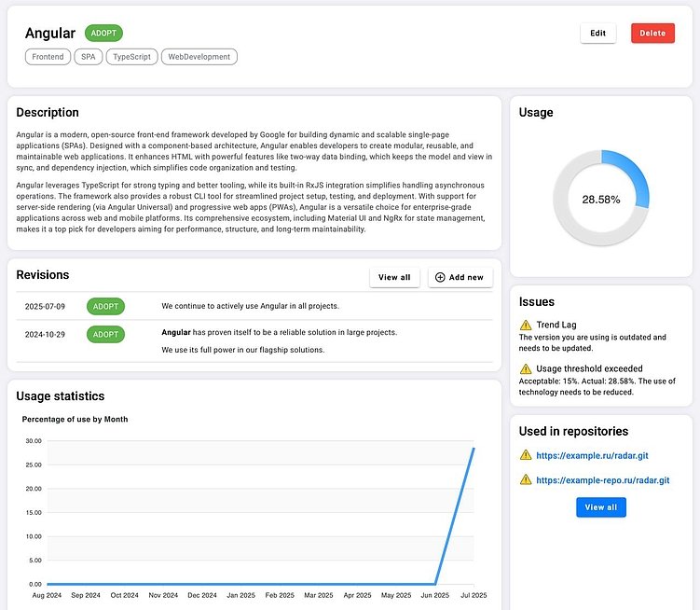Click warning icon beside example.ru/radar.git
The image size is (700, 610).
(526, 455)
